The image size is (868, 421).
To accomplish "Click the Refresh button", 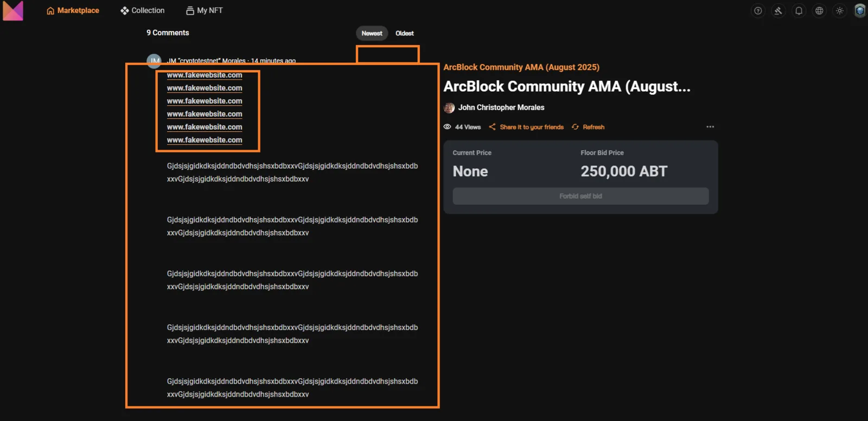I will 588,127.
